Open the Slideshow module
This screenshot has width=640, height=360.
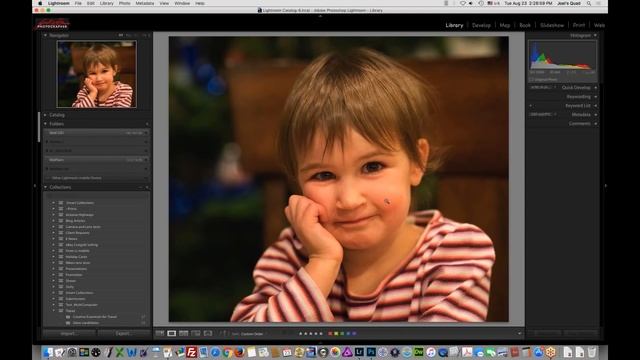pos(552,25)
